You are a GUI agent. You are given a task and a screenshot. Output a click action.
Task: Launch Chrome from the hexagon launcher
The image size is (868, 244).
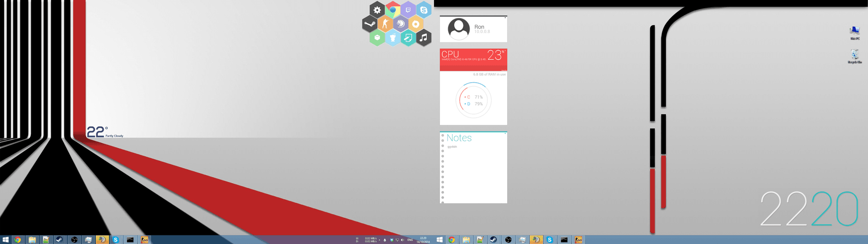pyautogui.click(x=393, y=10)
